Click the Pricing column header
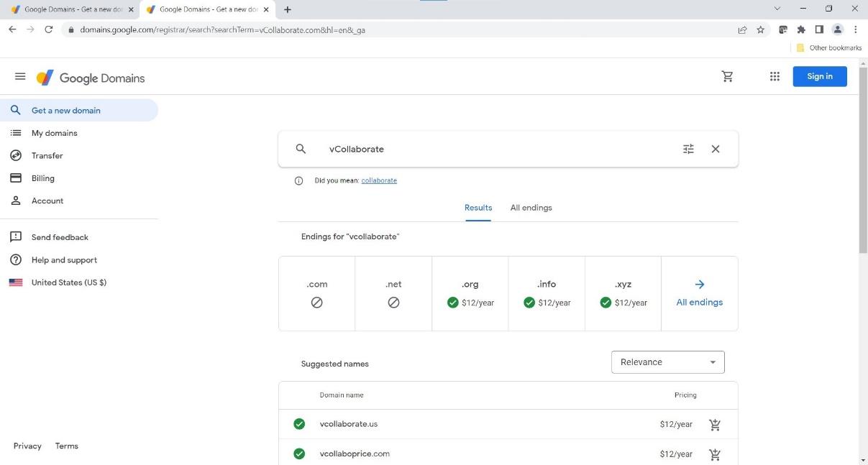This screenshot has width=868, height=465. [x=685, y=395]
